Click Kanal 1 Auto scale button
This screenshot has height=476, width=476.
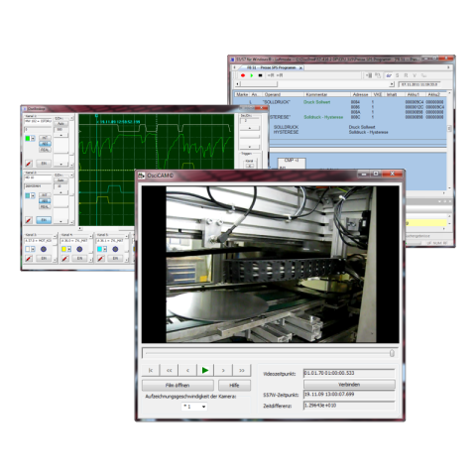(x=60, y=124)
